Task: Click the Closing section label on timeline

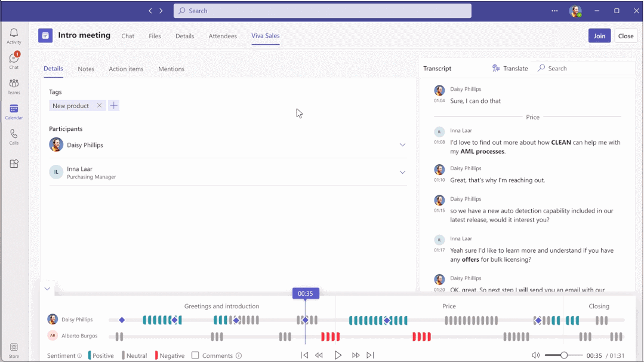Action: 599,306
